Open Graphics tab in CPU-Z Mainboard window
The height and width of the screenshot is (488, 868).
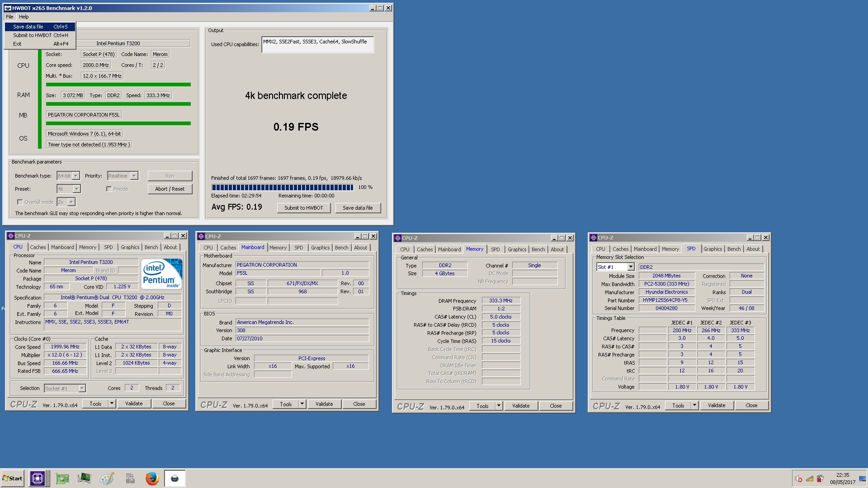pyautogui.click(x=320, y=248)
